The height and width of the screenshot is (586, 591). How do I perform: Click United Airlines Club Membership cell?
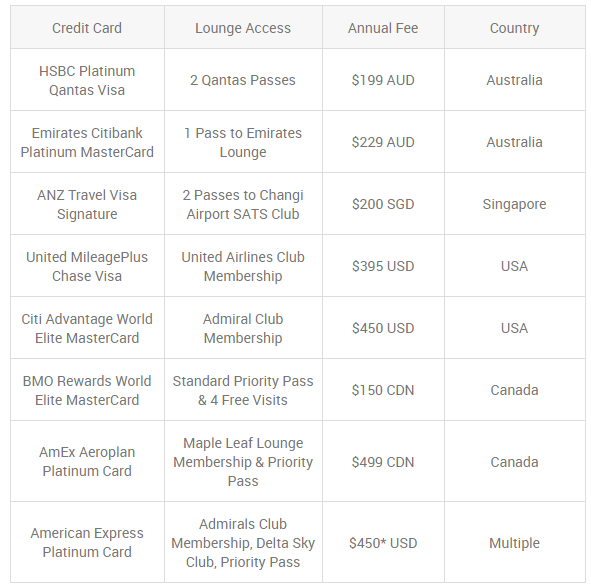(243, 266)
